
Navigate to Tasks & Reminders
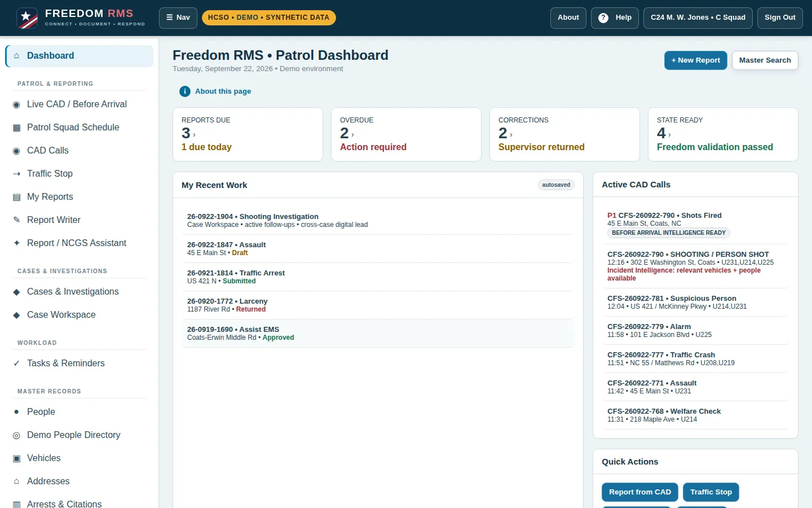80,364
